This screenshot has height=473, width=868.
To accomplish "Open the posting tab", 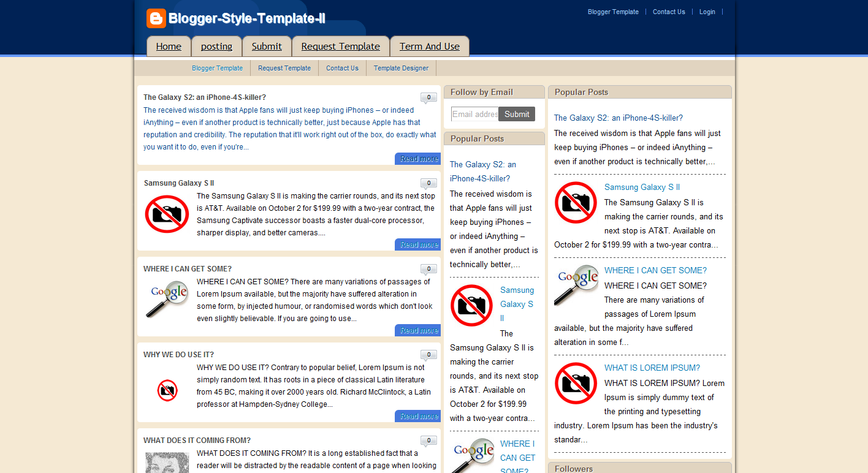I will 216,47.
